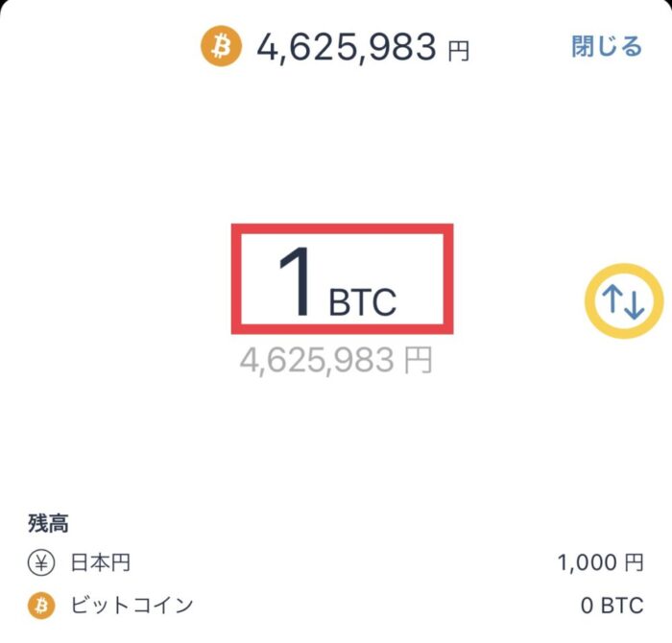Select the ビットコイン balance label
The width and height of the screenshot is (672, 643).
[132, 606]
